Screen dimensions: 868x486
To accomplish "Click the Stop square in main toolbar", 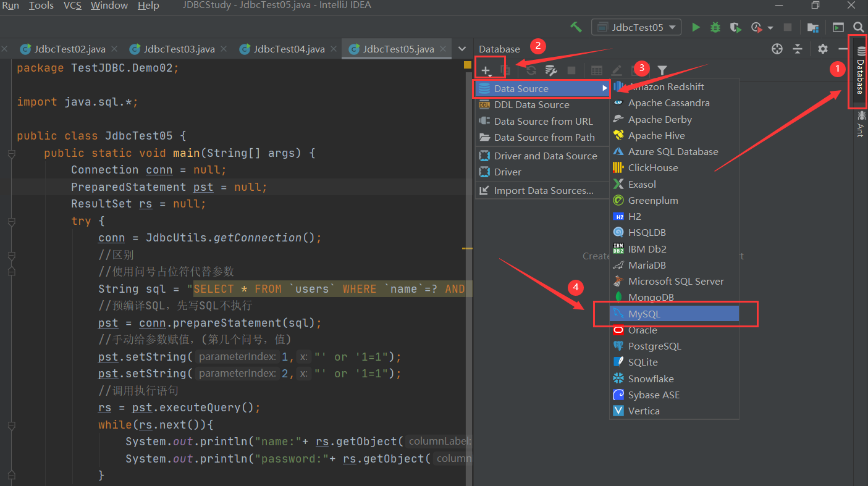I will (x=788, y=27).
